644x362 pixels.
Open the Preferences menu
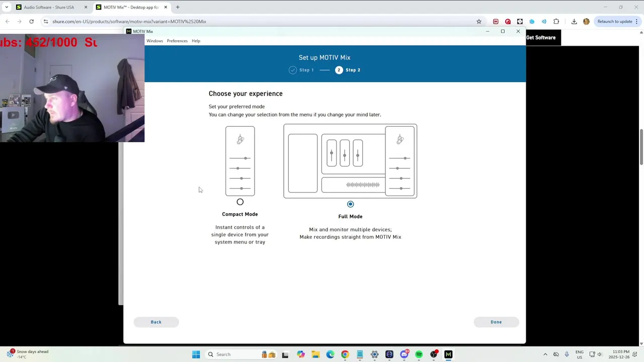[x=177, y=41]
